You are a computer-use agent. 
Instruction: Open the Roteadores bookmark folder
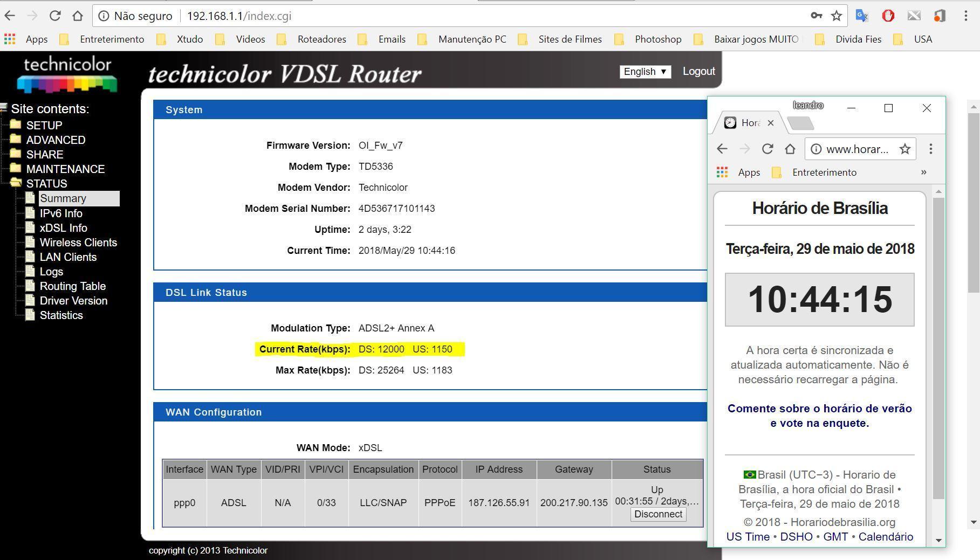tap(311, 39)
